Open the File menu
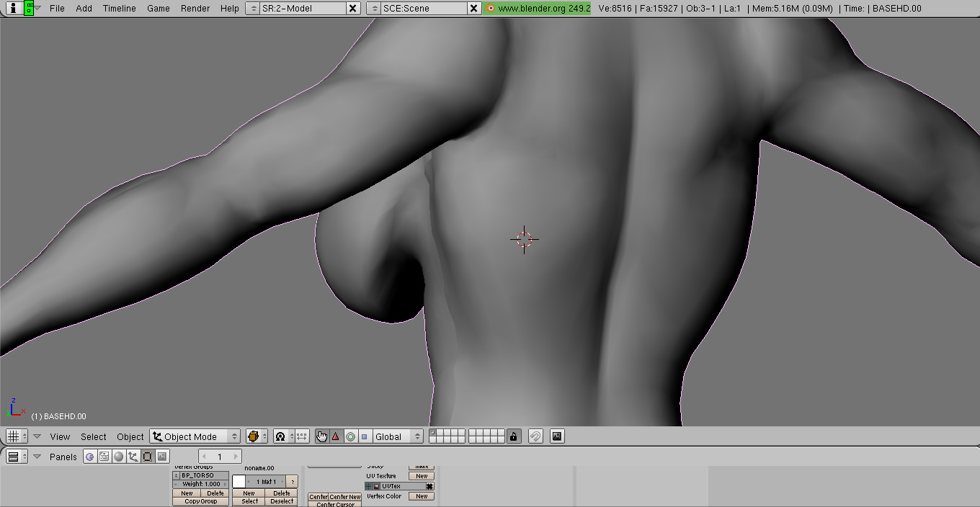This screenshot has height=507, width=980. pos(57,9)
